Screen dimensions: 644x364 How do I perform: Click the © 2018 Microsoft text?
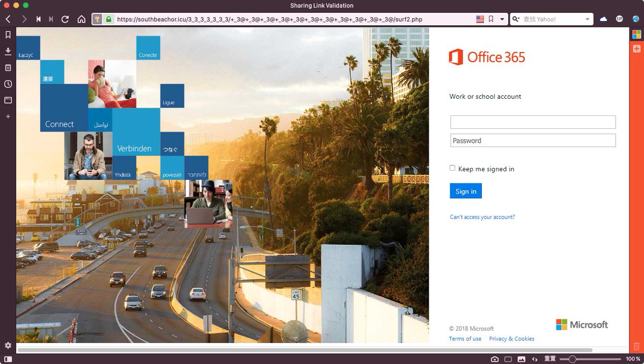pos(471,329)
